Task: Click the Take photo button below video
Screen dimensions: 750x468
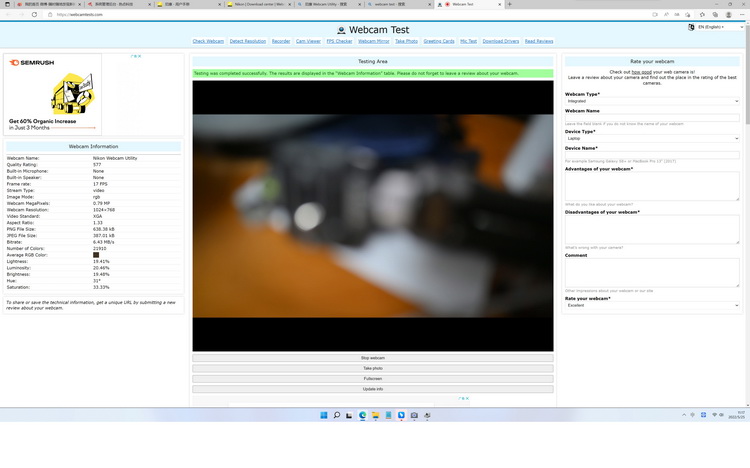Action: coord(373,368)
